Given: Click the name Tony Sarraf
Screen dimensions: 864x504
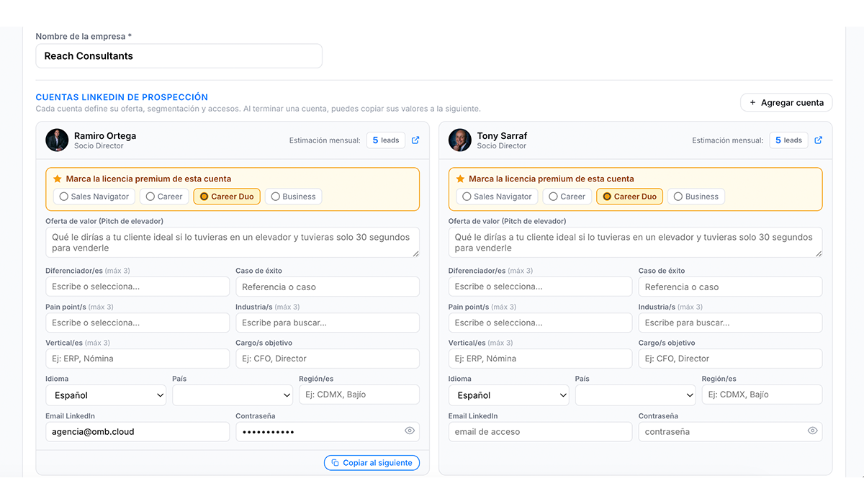Looking at the screenshot, I should 502,135.
